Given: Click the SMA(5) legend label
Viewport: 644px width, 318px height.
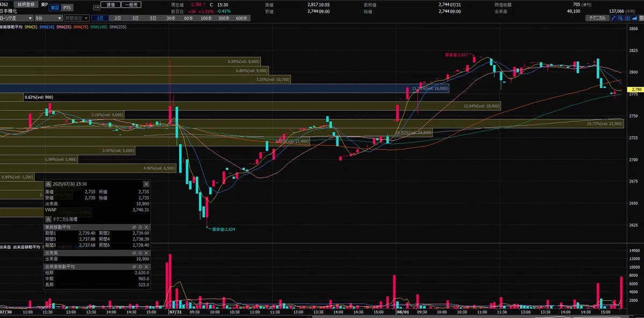Looking at the screenshot, I should click(x=31, y=27).
